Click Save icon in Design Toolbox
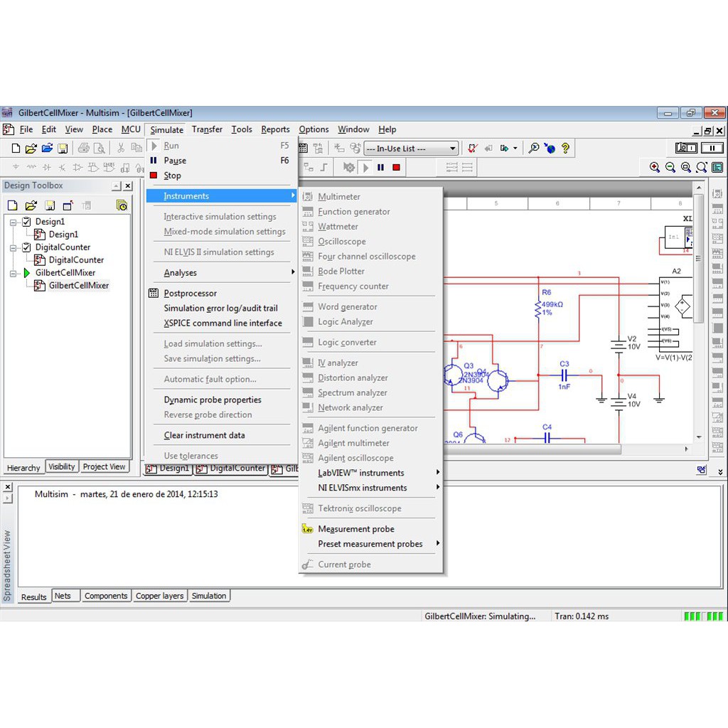The image size is (728, 728). 50,205
